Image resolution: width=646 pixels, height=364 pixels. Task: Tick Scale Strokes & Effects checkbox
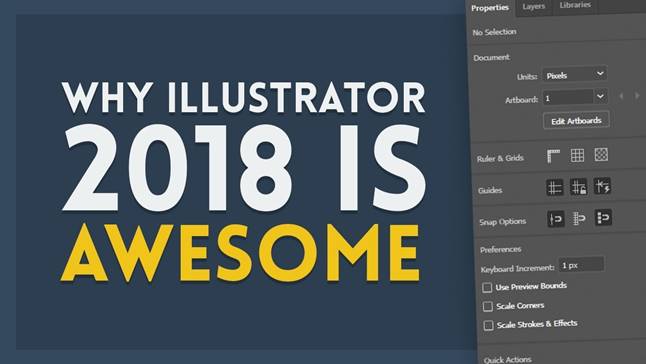click(489, 325)
